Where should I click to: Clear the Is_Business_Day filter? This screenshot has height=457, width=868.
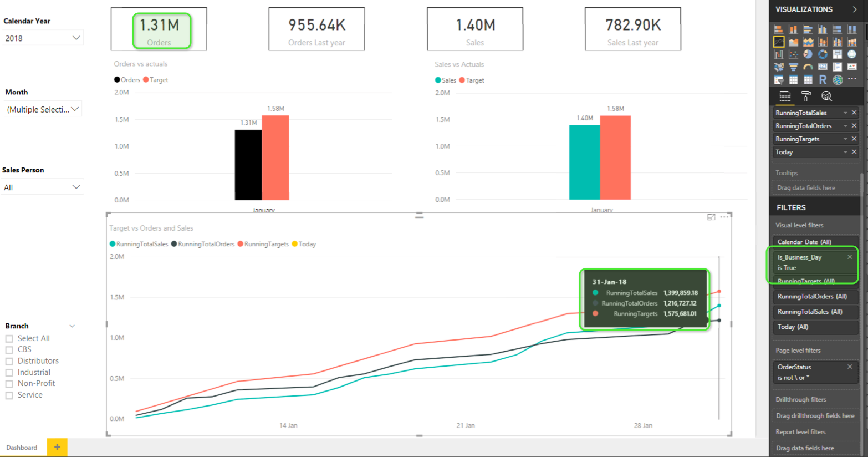pos(850,257)
